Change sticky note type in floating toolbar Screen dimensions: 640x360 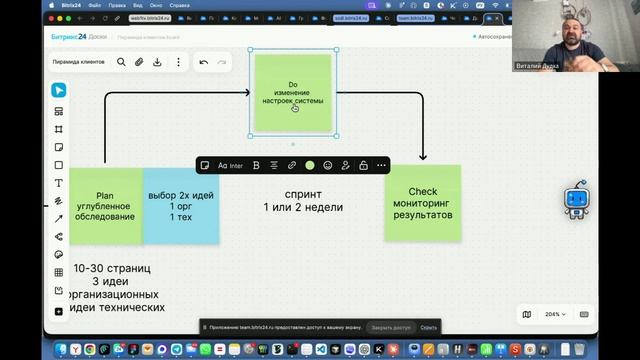click(205, 165)
